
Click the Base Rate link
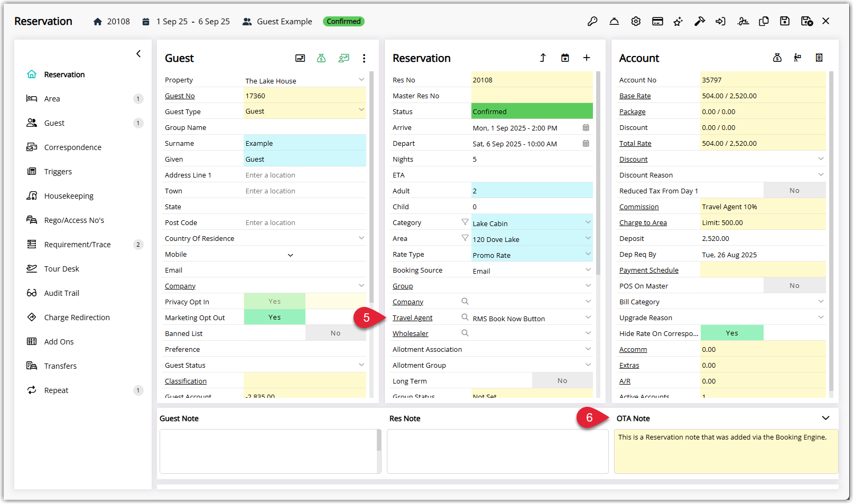coord(635,96)
